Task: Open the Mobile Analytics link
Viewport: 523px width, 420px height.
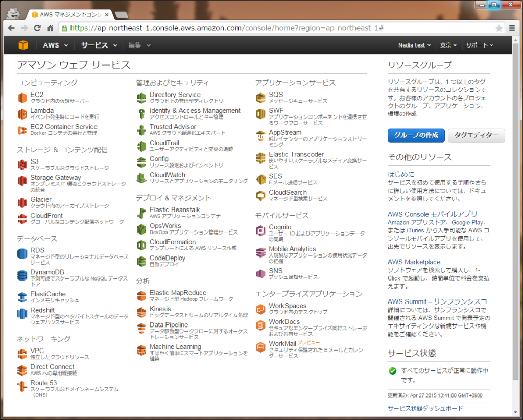Action: coord(292,249)
